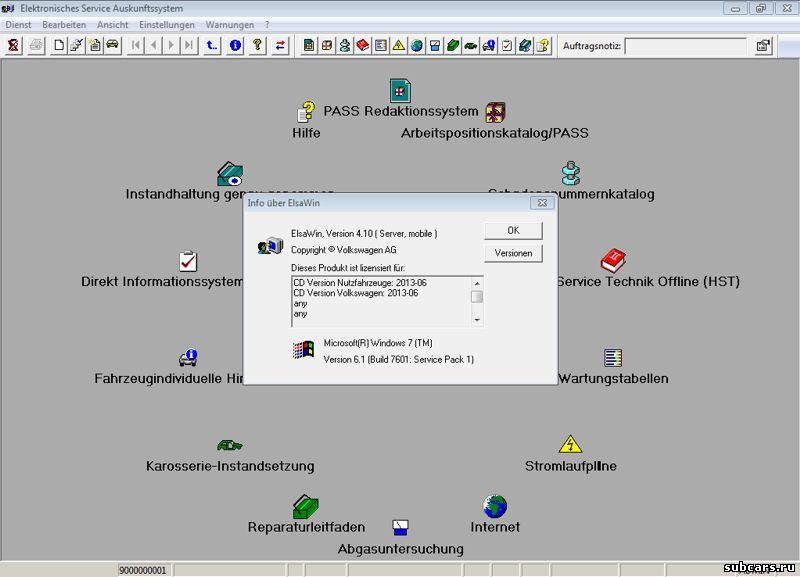Viewport: 800px width, 577px height.
Task: Click the document with checkmark toolbar icon
Action: click(77, 45)
